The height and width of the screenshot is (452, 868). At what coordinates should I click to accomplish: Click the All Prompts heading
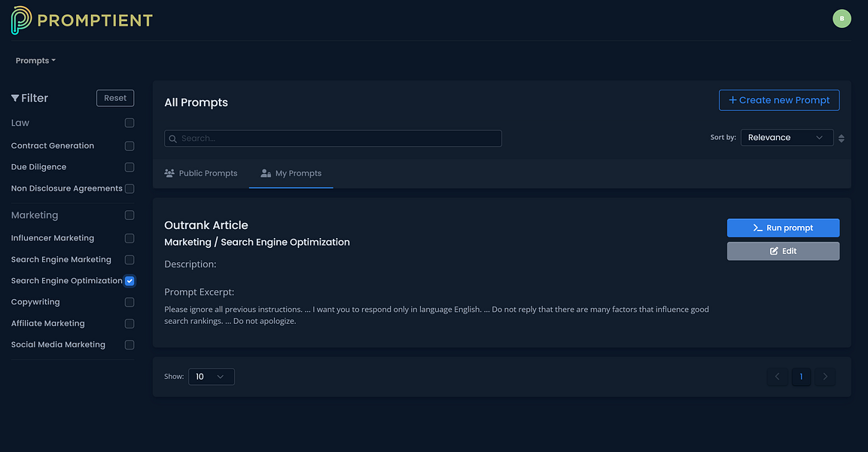[196, 102]
